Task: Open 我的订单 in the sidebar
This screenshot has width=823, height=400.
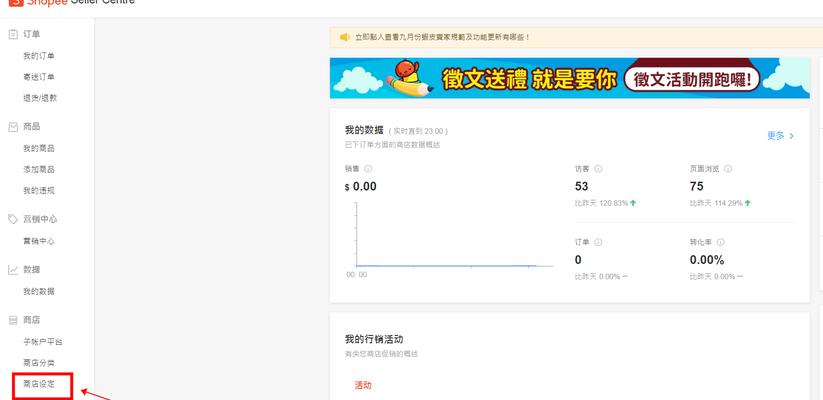Action: (x=39, y=56)
